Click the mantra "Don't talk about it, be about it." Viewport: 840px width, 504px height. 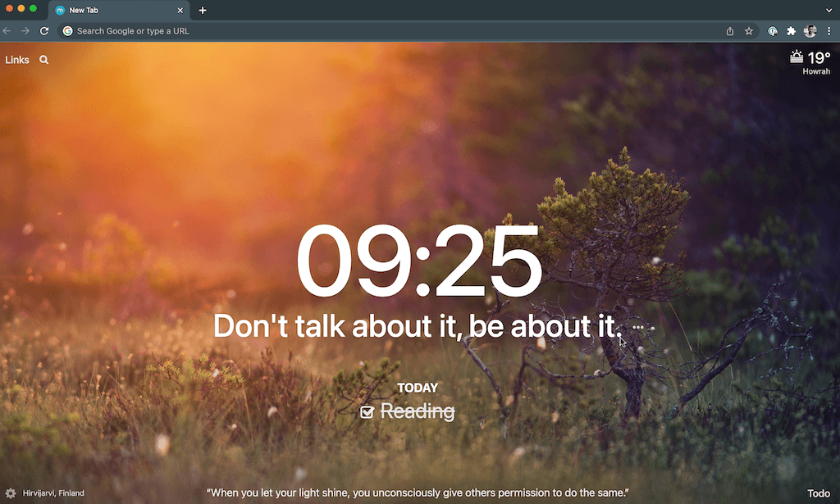(x=418, y=326)
